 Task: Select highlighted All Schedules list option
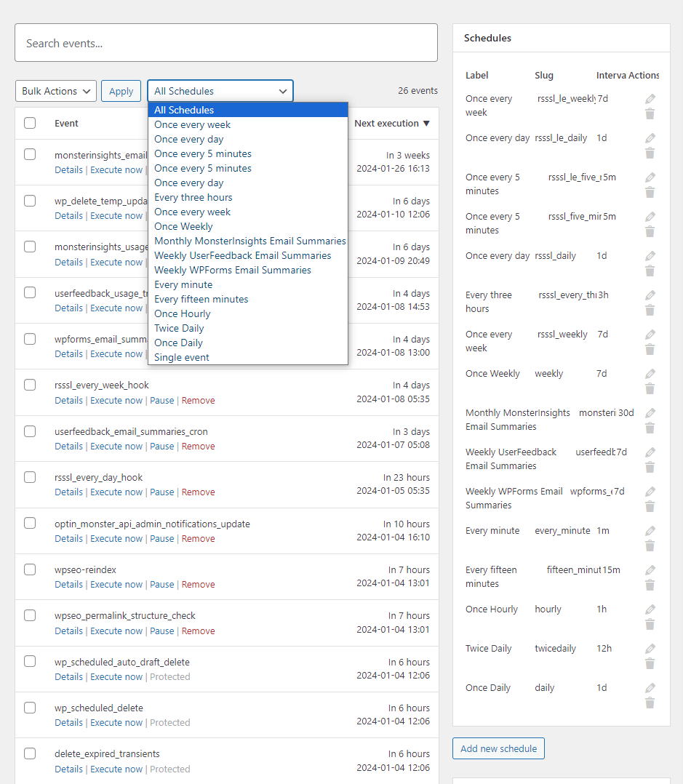click(x=247, y=110)
